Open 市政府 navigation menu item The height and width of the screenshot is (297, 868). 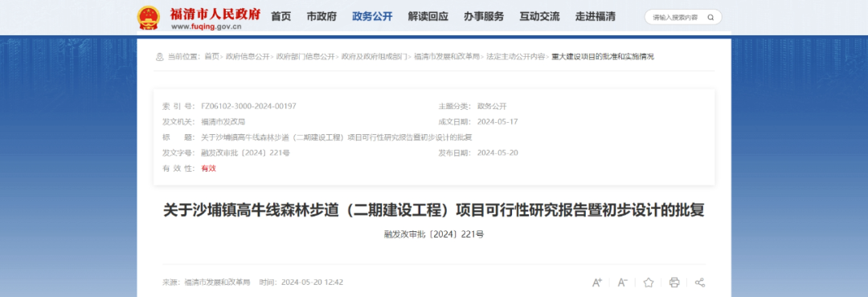click(x=321, y=17)
